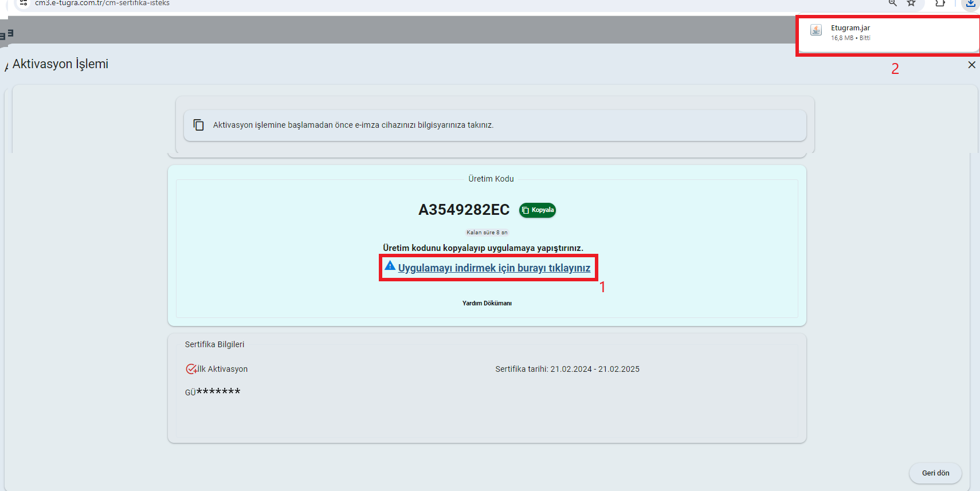The image size is (980, 491).
Task: Close the Aktivasyon İşlemi dialog
Action: [971, 65]
